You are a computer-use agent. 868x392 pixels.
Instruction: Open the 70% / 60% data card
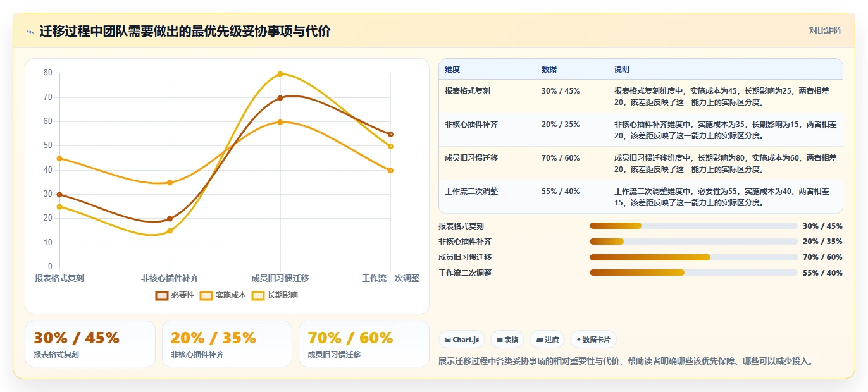coord(364,344)
